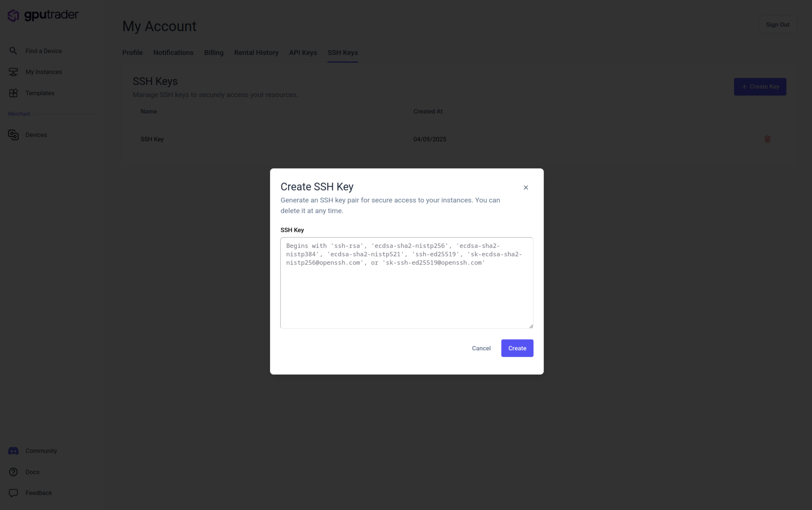Delete SSH Key using the trash icon
812x510 pixels.
pyautogui.click(x=767, y=139)
